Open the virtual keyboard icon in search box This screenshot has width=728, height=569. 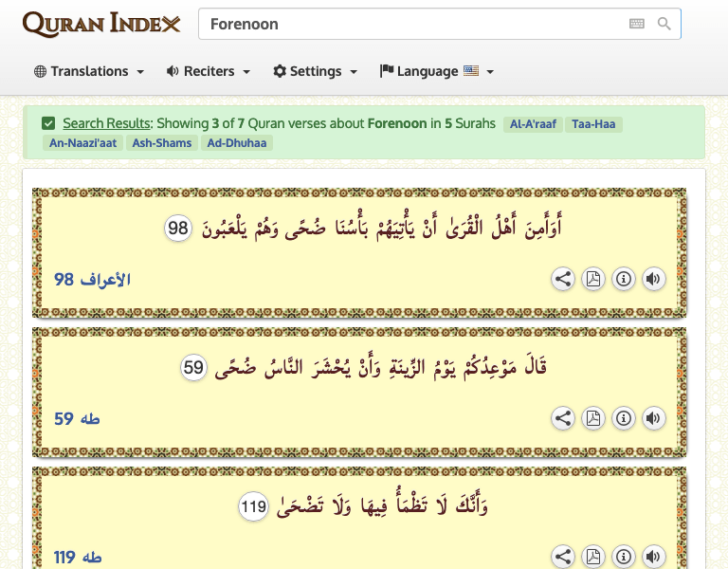[637, 25]
